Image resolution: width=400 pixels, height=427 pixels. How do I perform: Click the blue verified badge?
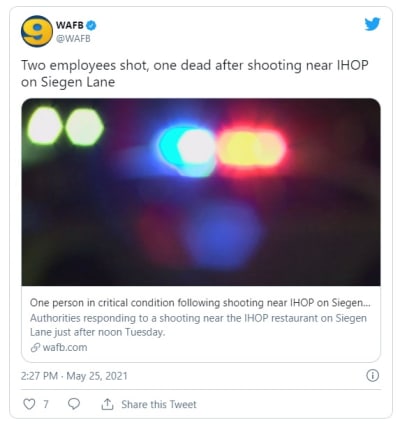pos(91,25)
